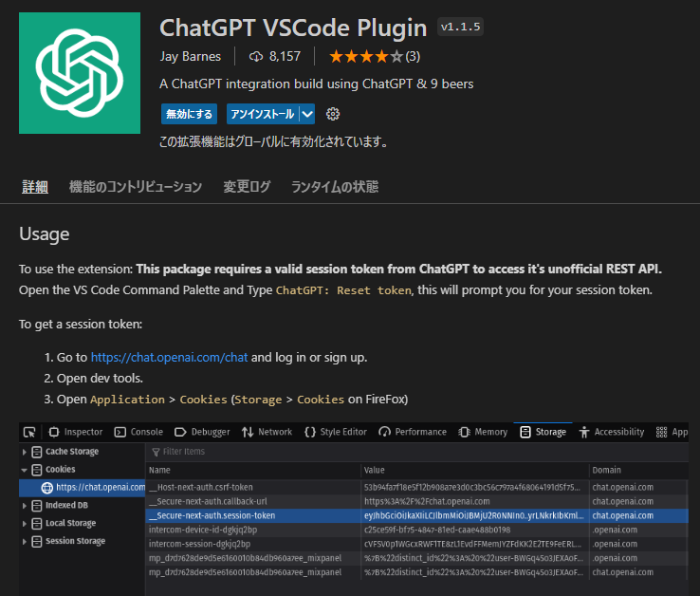This screenshot has width=700, height=596.
Task: Expand the Indexed DB tree node
Action: tap(24, 505)
